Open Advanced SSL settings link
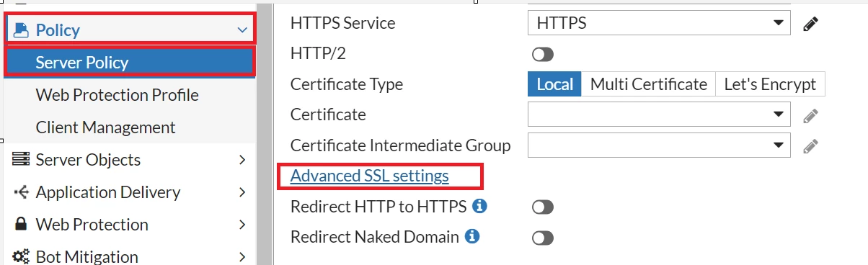Screen dimensions: 868x265 tap(369, 176)
